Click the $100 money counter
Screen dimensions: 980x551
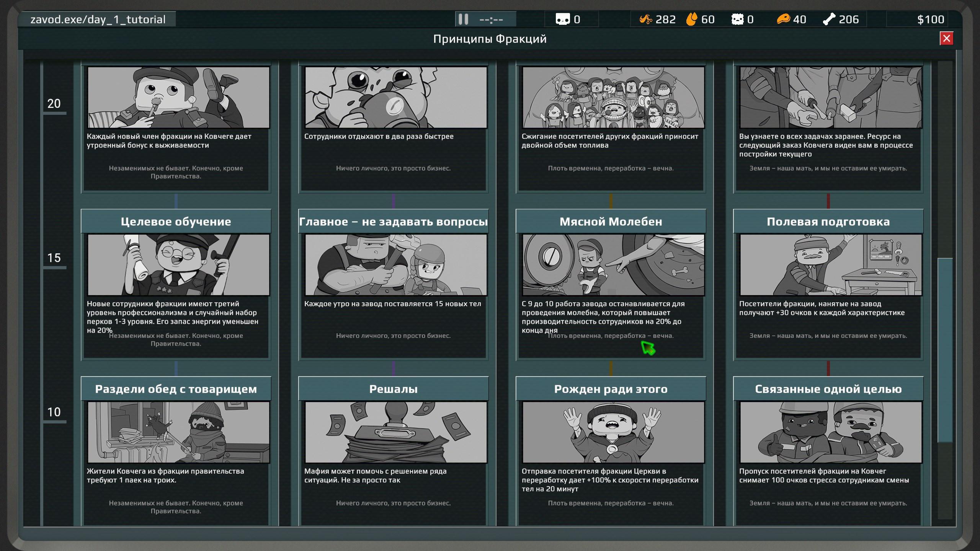pos(931,19)
